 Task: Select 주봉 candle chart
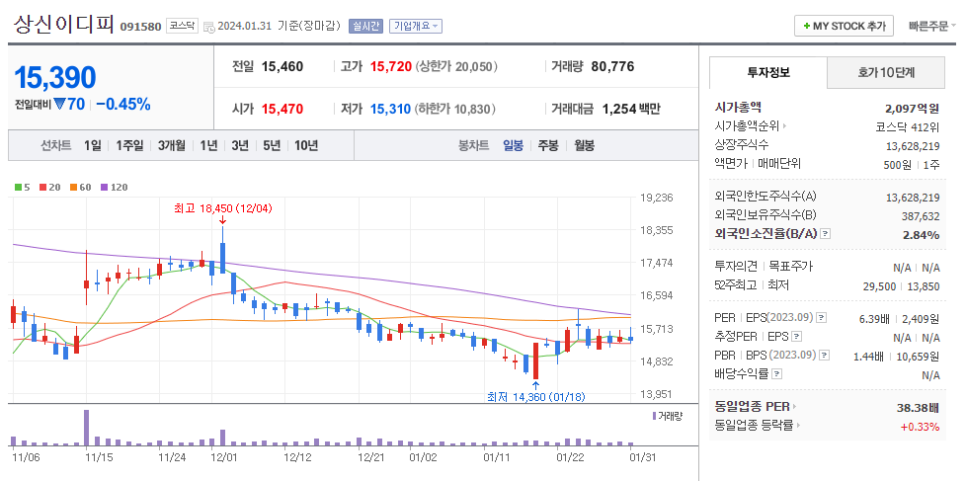pyautogui.click(x=548, y=146)
